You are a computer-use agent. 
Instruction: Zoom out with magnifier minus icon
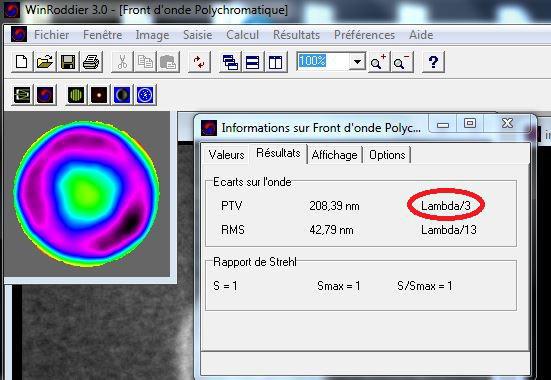point(401,62)
